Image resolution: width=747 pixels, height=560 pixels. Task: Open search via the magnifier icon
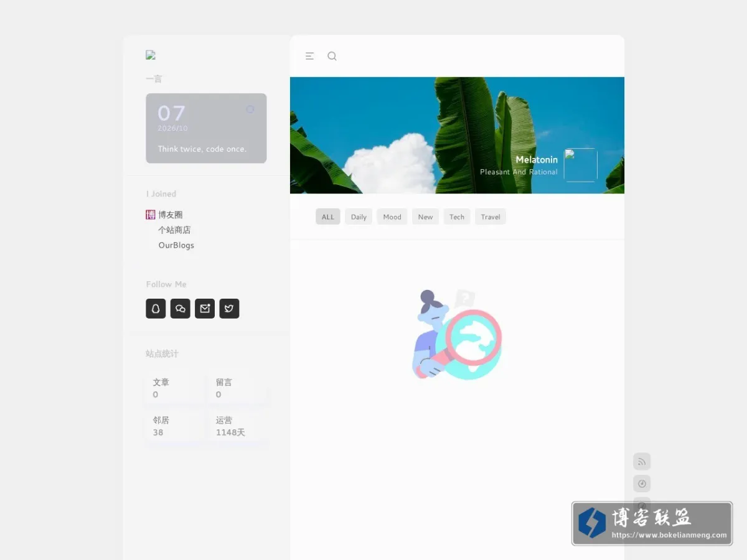(332, 56)
